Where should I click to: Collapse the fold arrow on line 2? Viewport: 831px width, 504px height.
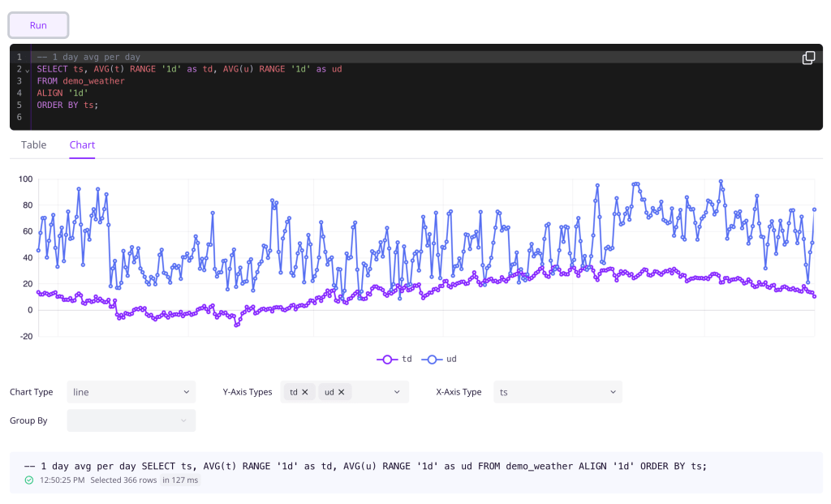click(x=28, y=70)
